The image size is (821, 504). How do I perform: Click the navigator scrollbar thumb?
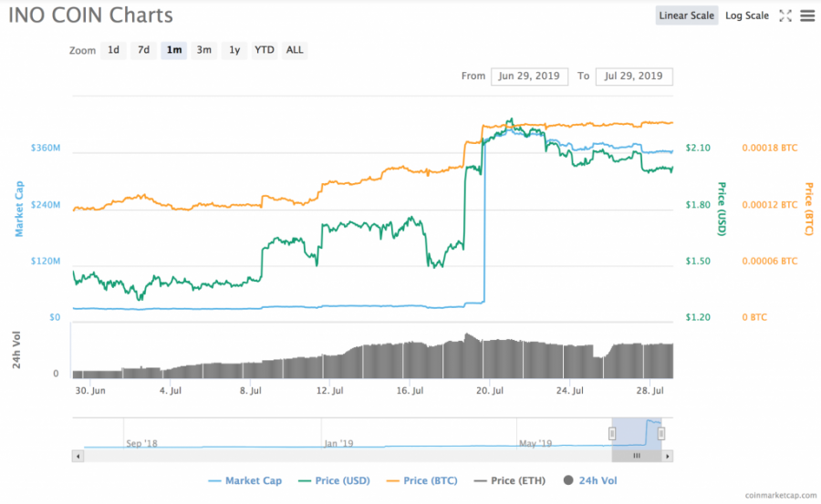[x=637, y=456]
